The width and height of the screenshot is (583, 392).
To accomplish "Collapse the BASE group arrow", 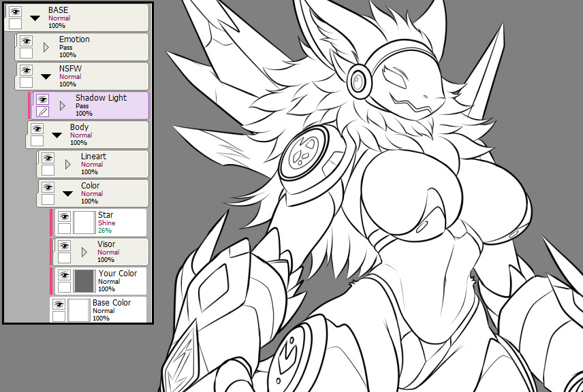I will pos(35,18).
